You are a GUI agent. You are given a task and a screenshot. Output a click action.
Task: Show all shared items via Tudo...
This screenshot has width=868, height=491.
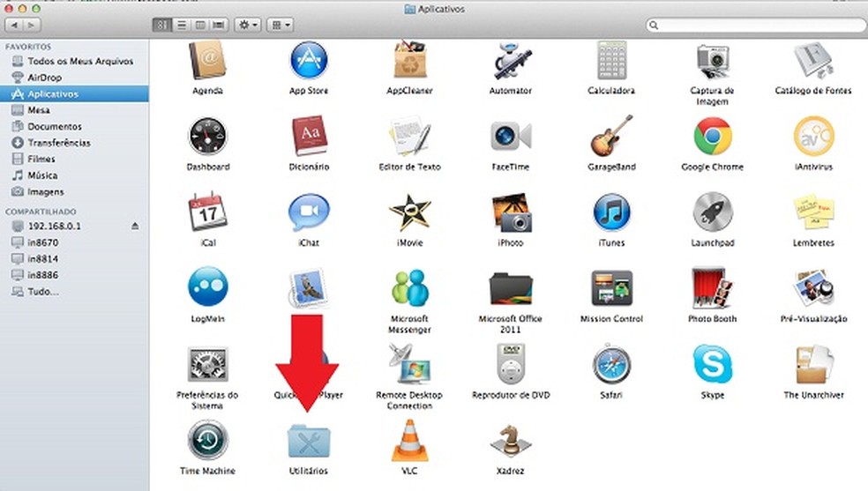pos(74,292)
